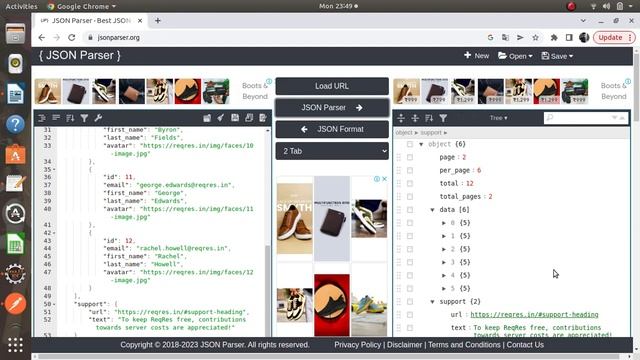This screenshot has width=640, height=360.
Task: Click the filter funnel icon in left toolbar
Action: tap(84, 118)
